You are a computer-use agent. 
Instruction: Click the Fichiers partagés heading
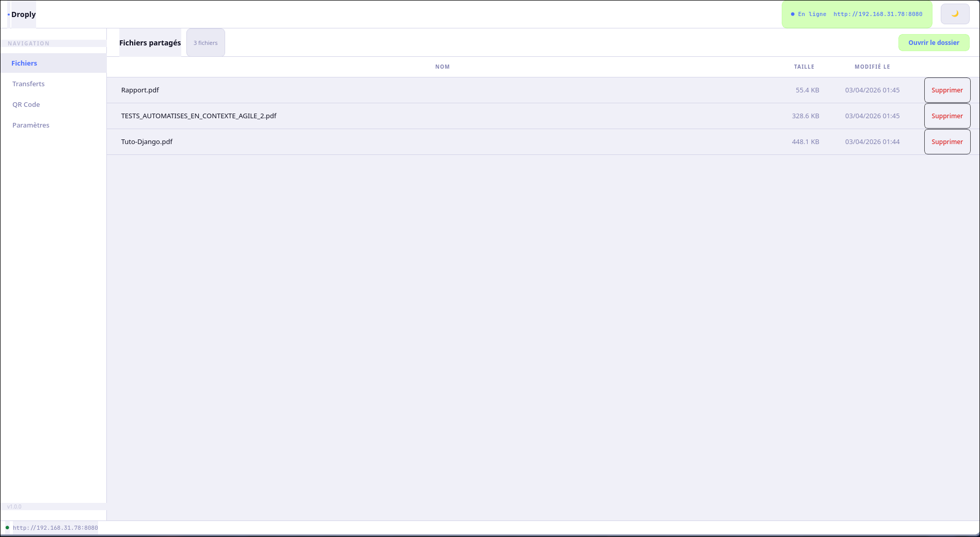150,43
